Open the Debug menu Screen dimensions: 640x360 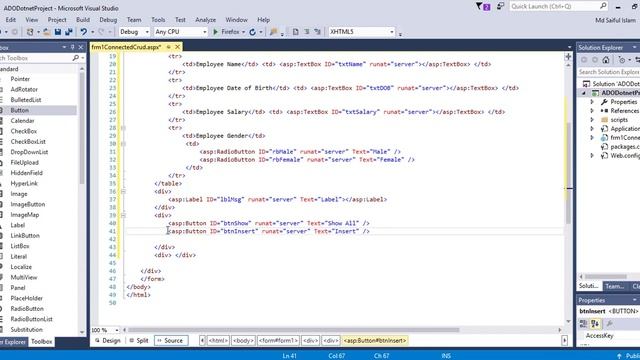click(x=108, y=20)
